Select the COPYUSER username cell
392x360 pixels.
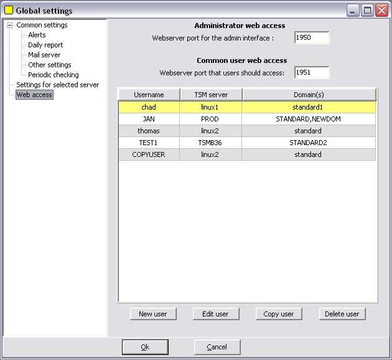click(x=149, y=155)
